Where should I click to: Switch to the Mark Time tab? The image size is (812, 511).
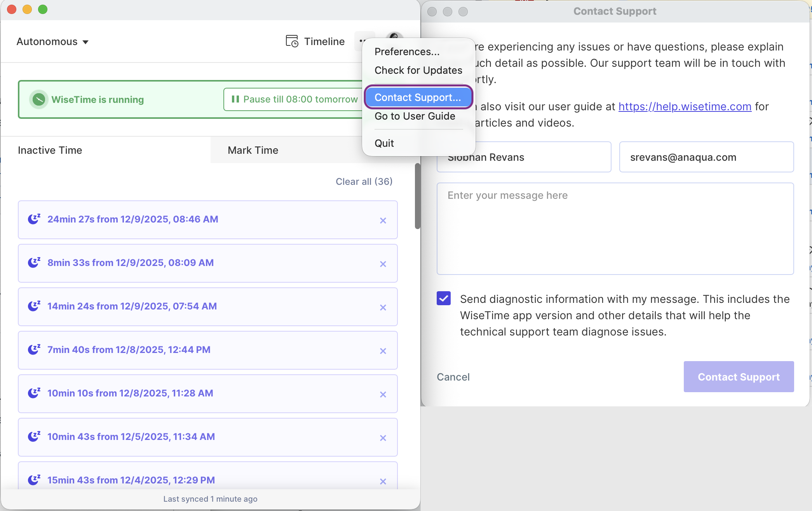[x=253, y=150]
